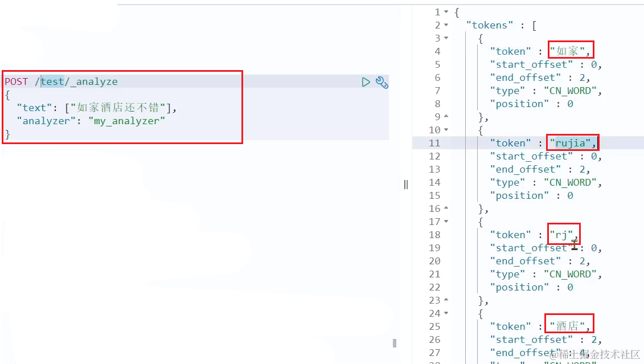Toggle the fold arrow at line 16
The width and height of the screenshot is (644, 364).
(x=446, y=208)
